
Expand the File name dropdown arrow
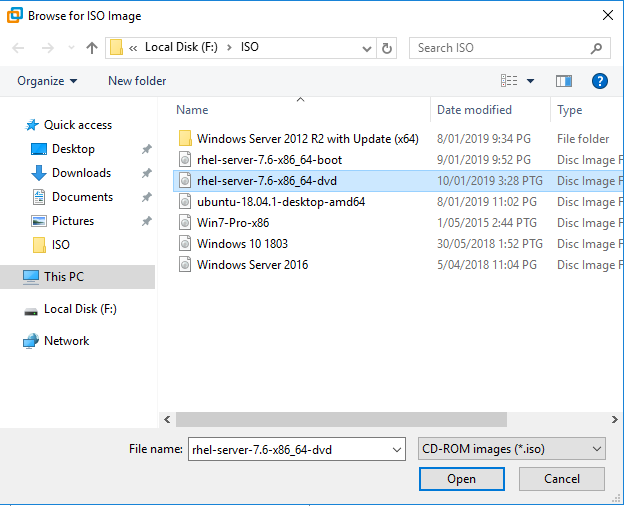click(397, 449)
